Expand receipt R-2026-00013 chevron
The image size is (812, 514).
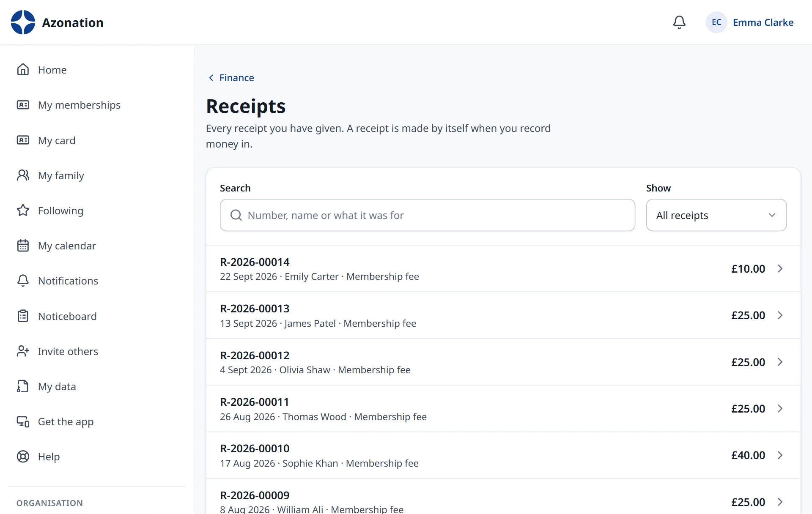(780, 315)
